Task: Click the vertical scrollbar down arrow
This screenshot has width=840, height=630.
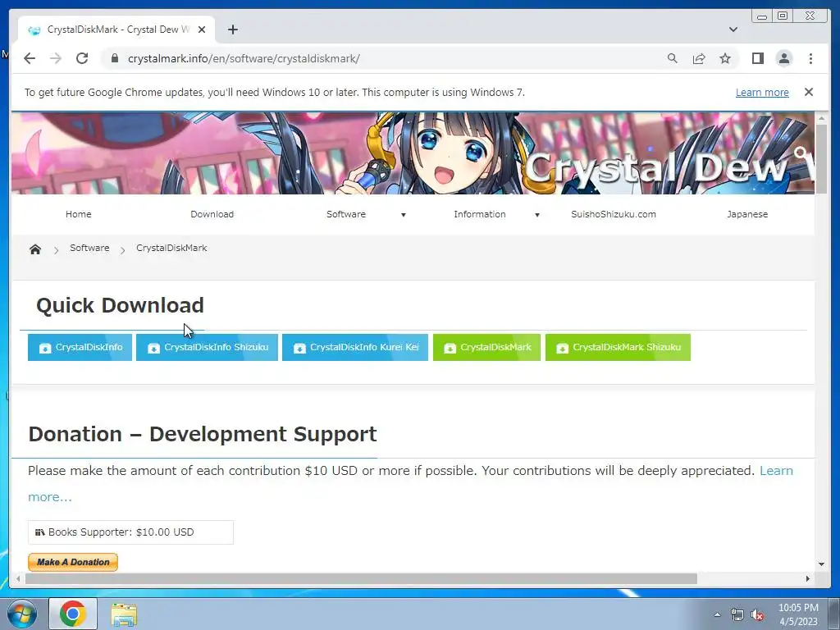Action: point(821,564)
